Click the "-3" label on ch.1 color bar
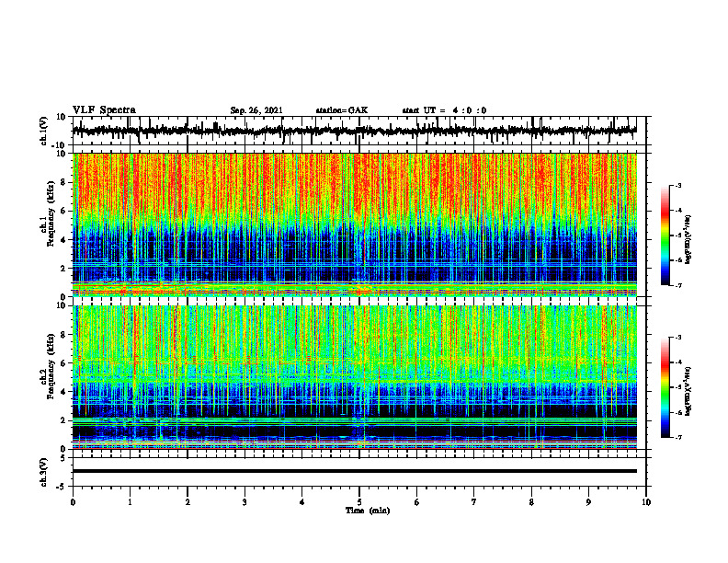 point(677,185)
